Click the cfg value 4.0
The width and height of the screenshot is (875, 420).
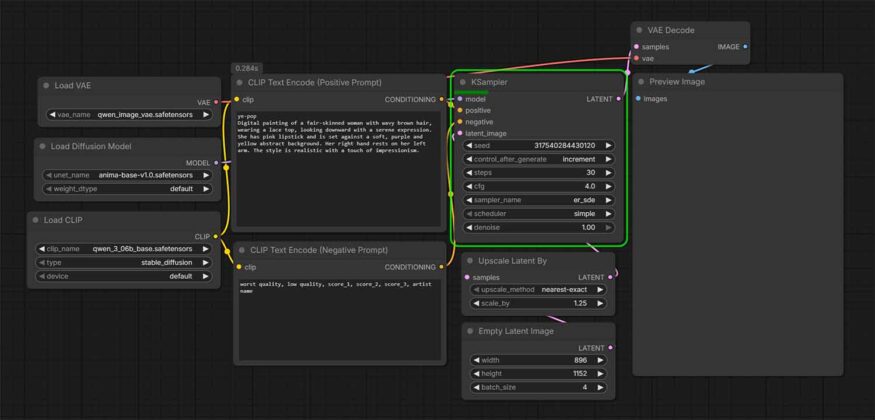590,186
